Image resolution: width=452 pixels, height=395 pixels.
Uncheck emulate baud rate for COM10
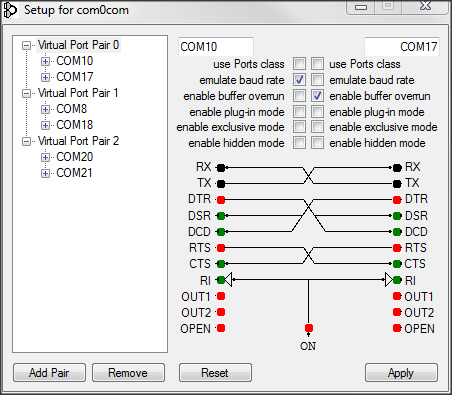tap(299, 79)
